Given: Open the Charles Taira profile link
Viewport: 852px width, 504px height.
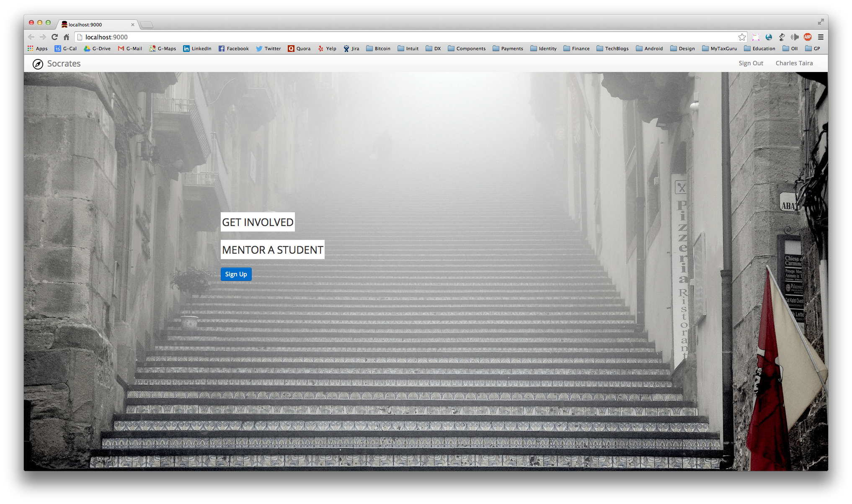Looking at the screenshot, I should [x=794, y=63].
